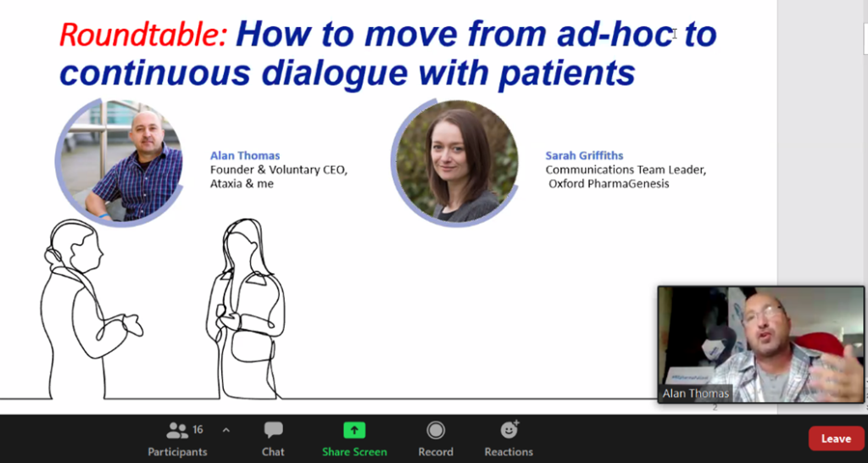The width and height of the screenshot is (868, 463).
Task: Open the Participants panel icon
Action: pyautogui.click(x=177, y=430)
